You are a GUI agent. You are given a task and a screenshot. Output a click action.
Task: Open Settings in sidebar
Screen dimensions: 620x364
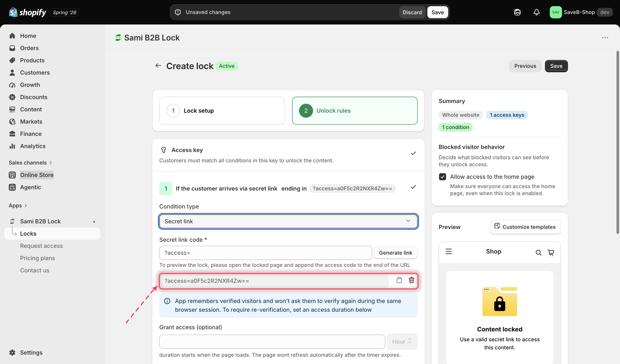point(31,353)
